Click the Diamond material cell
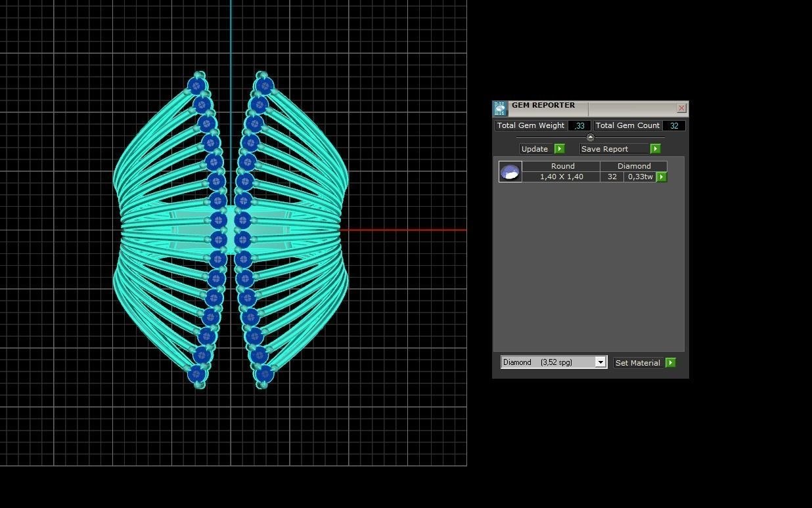Viewport: 812px width, 508px height. [x=634, y=166]
